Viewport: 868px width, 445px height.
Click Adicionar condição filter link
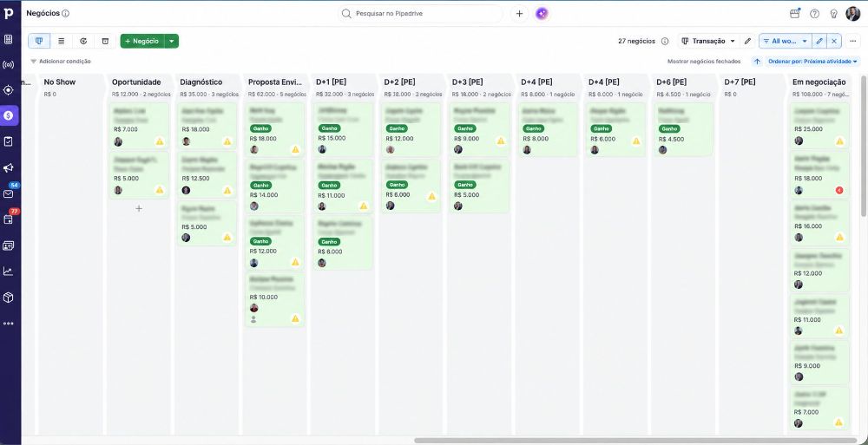(61, 62)
